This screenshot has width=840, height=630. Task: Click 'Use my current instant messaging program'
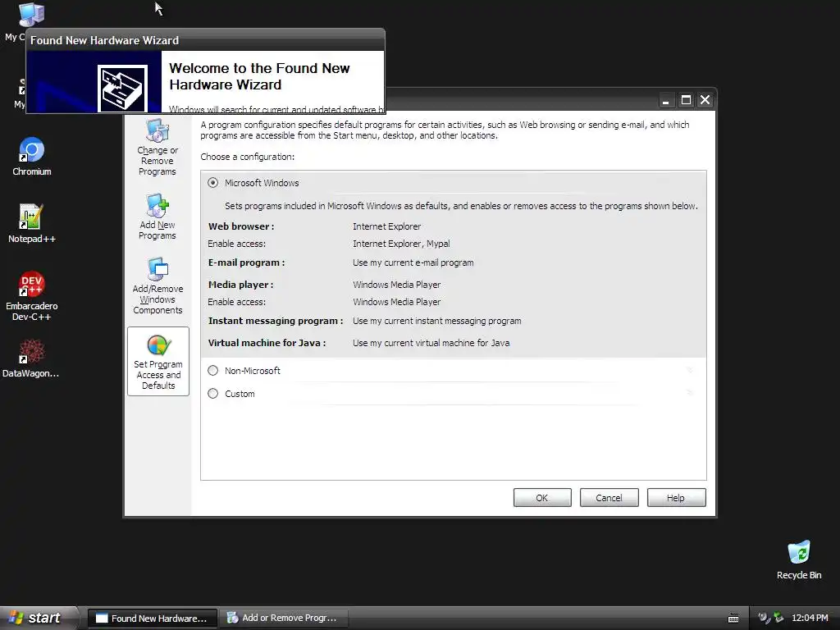(x=436, y=321)
